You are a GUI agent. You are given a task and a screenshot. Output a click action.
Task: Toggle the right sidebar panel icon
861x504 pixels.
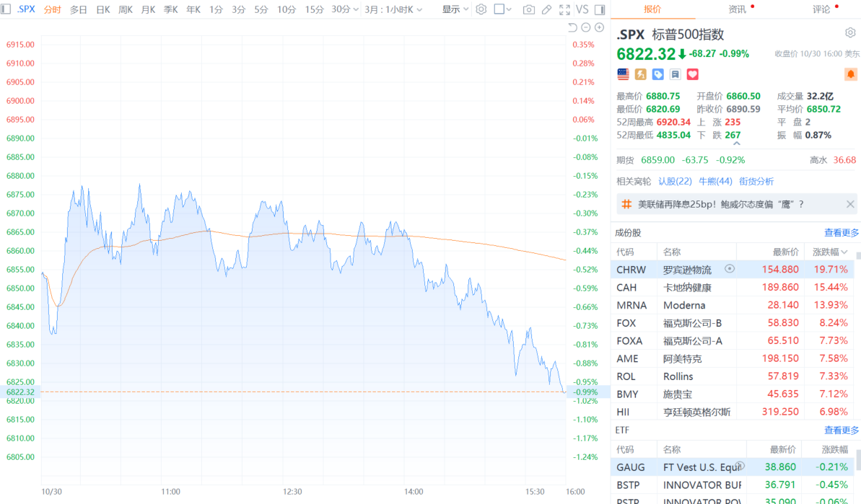point(600,9)
